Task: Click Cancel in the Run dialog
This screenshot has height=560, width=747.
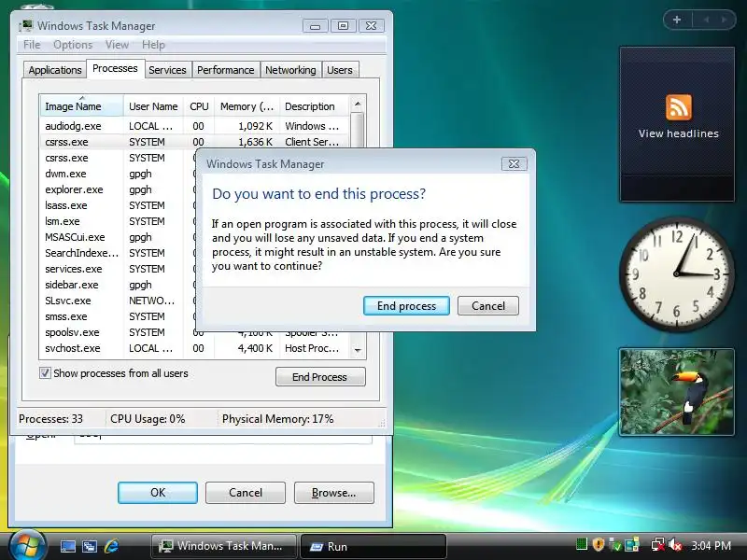Action: tap(246, 493)
